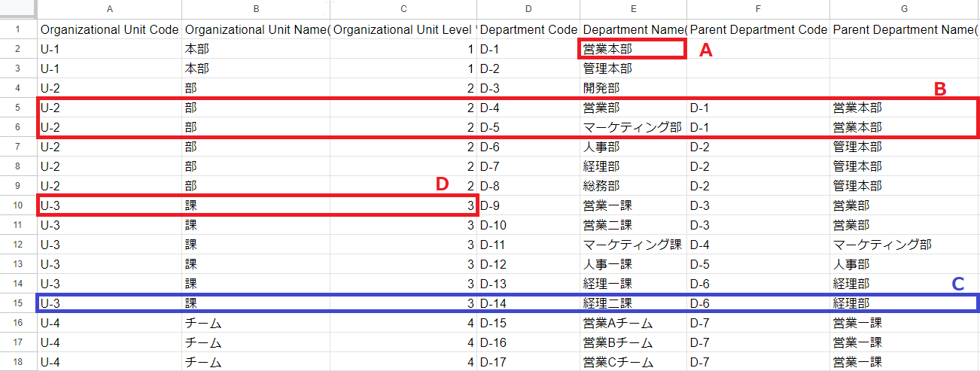Select the column A header
Viewport: 980px width, 371px height.
click(x=110, y=9)
